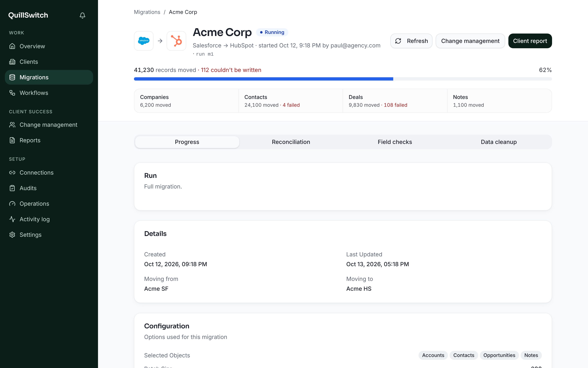The height and width of the screenshot is (368, 588).
Task: Click header Change management button
Action: pyautogui.click(x=470, y=41)
